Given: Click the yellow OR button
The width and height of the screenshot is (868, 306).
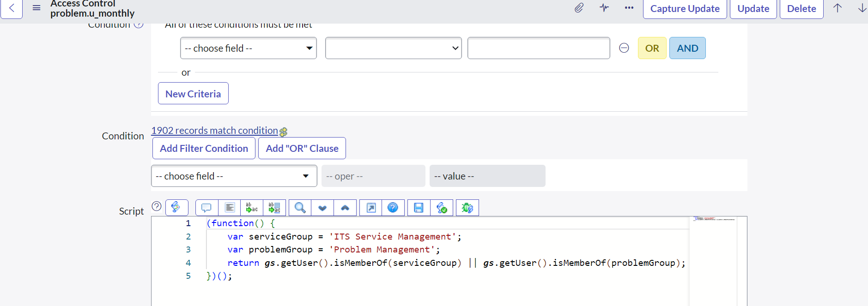Looking at the screenshot, I should click(x=652, y=48).
